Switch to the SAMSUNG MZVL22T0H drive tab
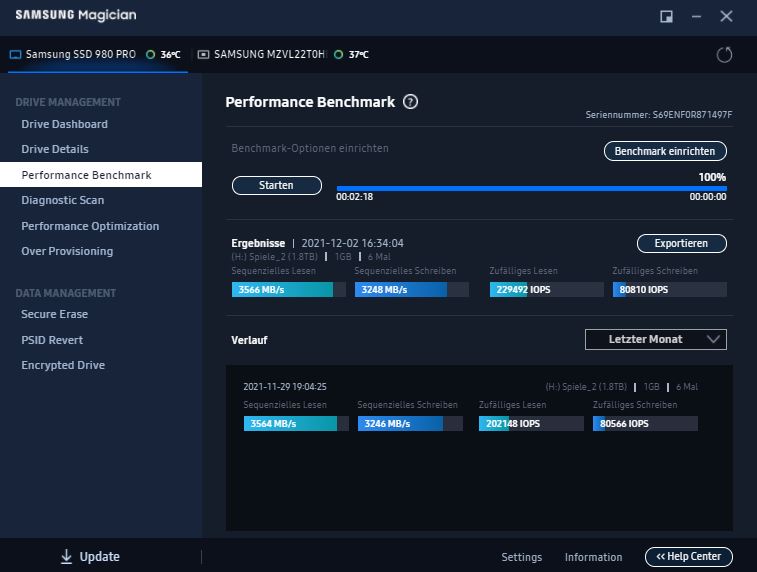Viewport: 757px width, 572px height. click(x=284, y=55)
